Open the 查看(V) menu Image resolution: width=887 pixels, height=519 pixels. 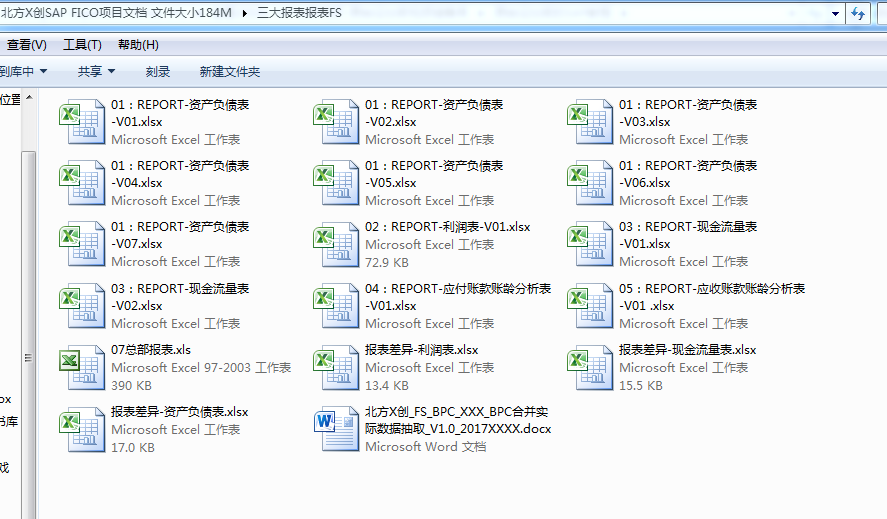tap(26, 45)
